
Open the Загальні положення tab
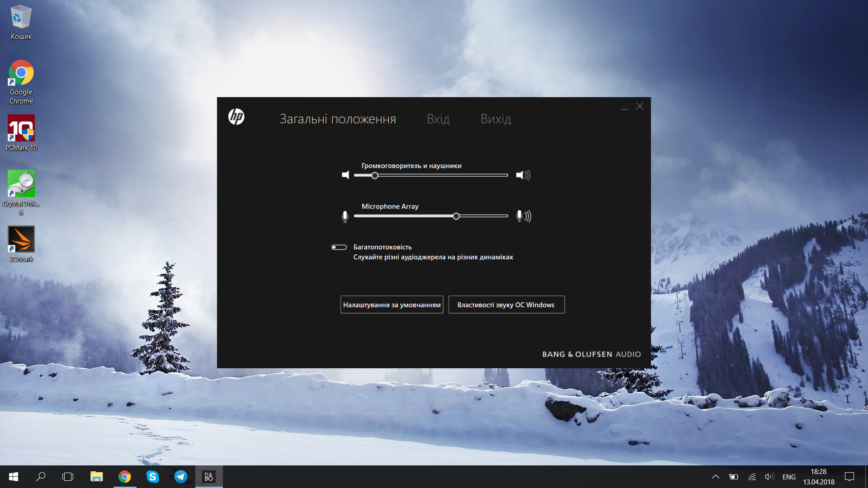[x=338, y=119]
